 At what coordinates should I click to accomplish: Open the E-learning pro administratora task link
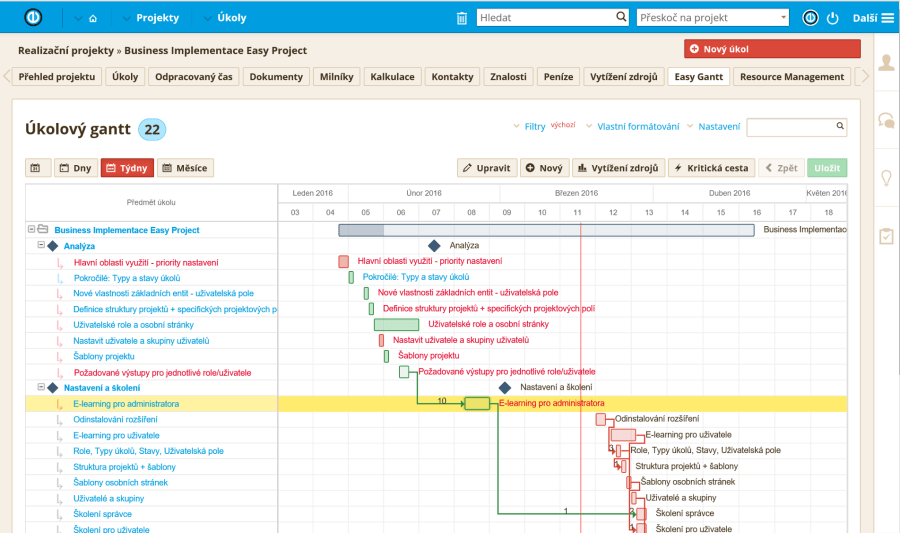[x=126, y=404]
